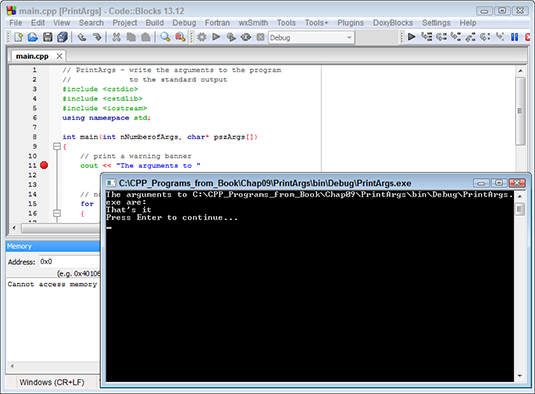Image resolution: width=535 pixels, height=394 pixels.
Task: Paste from clipboard toolbar icon
Action: point(146,37)
